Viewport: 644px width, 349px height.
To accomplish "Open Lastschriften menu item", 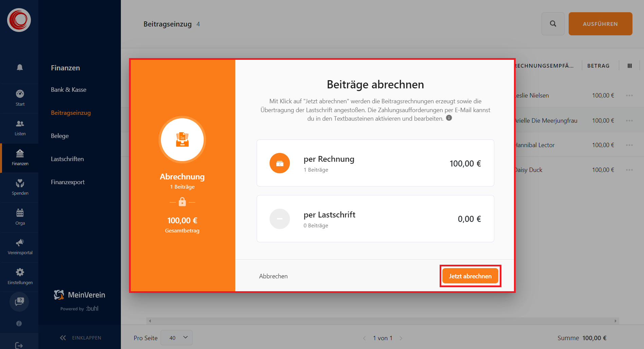I will pyautogui.click(x=67, y=159).
